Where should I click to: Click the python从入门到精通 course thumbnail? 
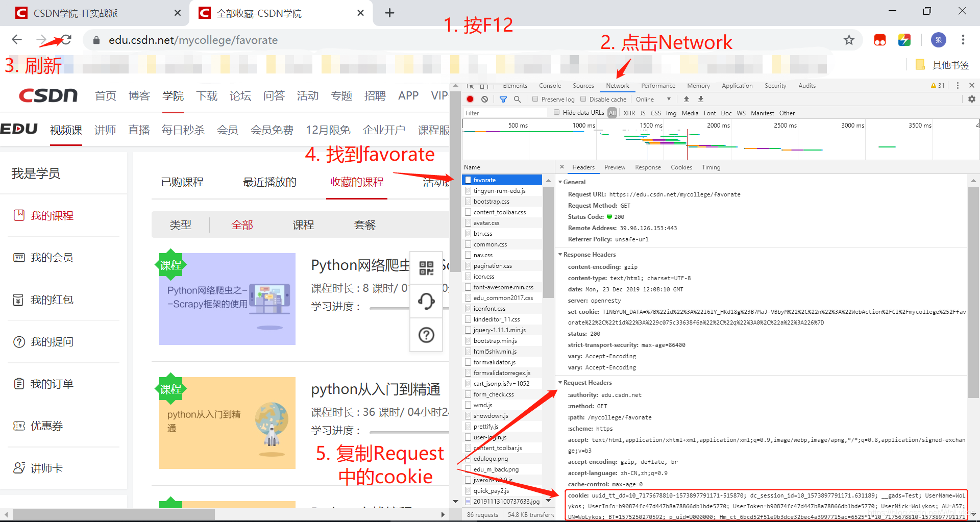coord(227,422)
